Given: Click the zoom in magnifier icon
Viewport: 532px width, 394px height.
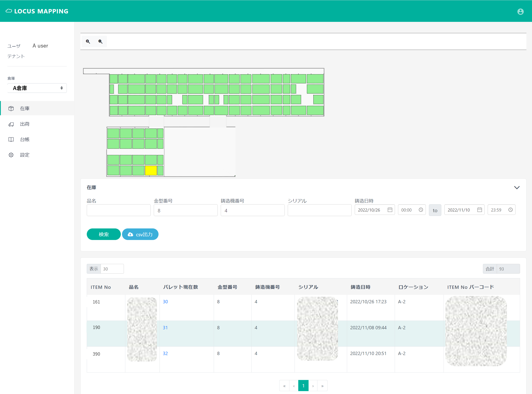Looking at the screenshot, I should click(88, 42).
